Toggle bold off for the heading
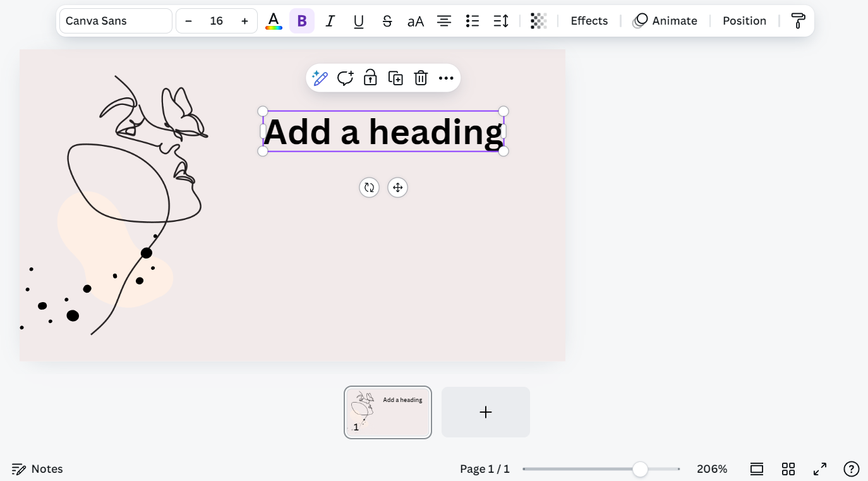Screen dimensions: 868x481 click(x=301, y=20)
